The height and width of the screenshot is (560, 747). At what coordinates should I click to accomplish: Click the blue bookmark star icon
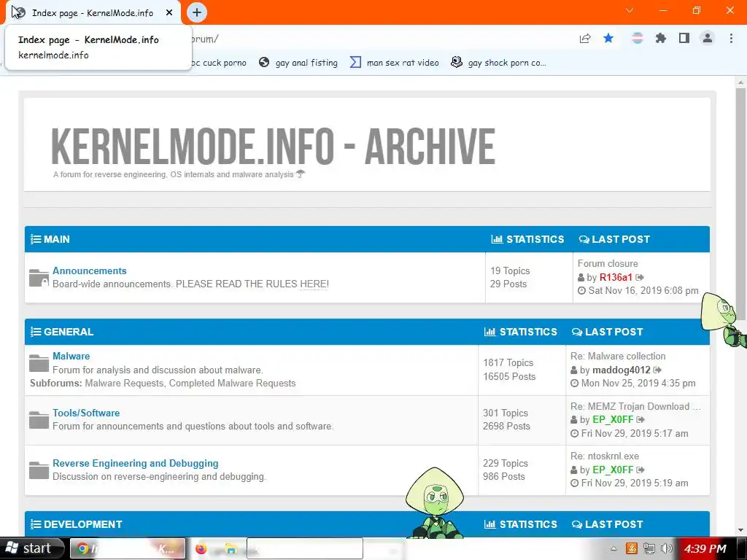tap(608, 38)
